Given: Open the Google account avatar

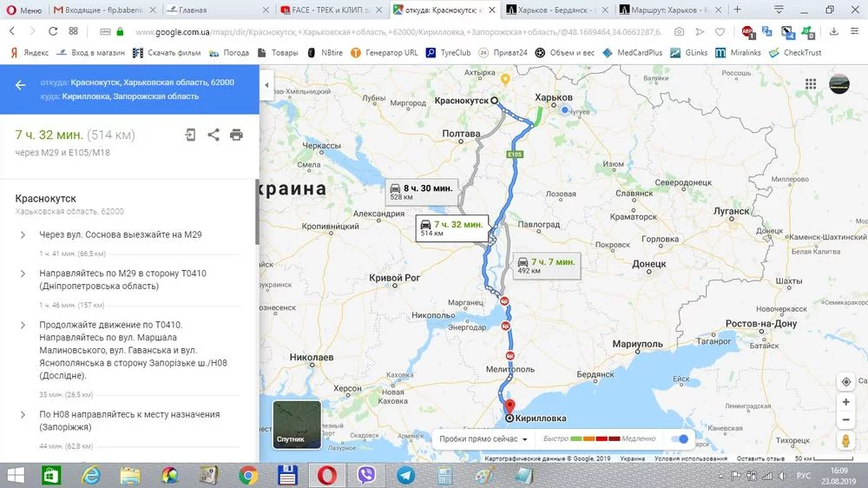Looking at the screenshot, I should 839,83.
